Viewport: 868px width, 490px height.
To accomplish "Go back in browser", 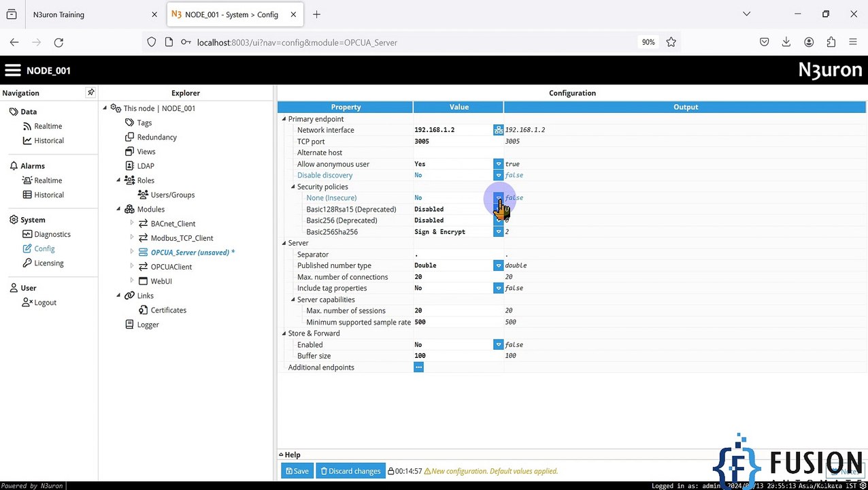I will pos(14,42).
